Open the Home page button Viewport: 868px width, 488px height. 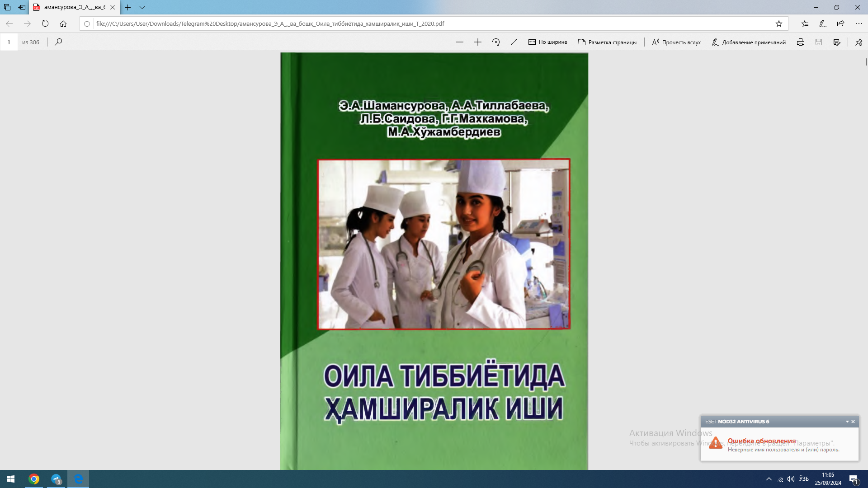coord(63,23)
